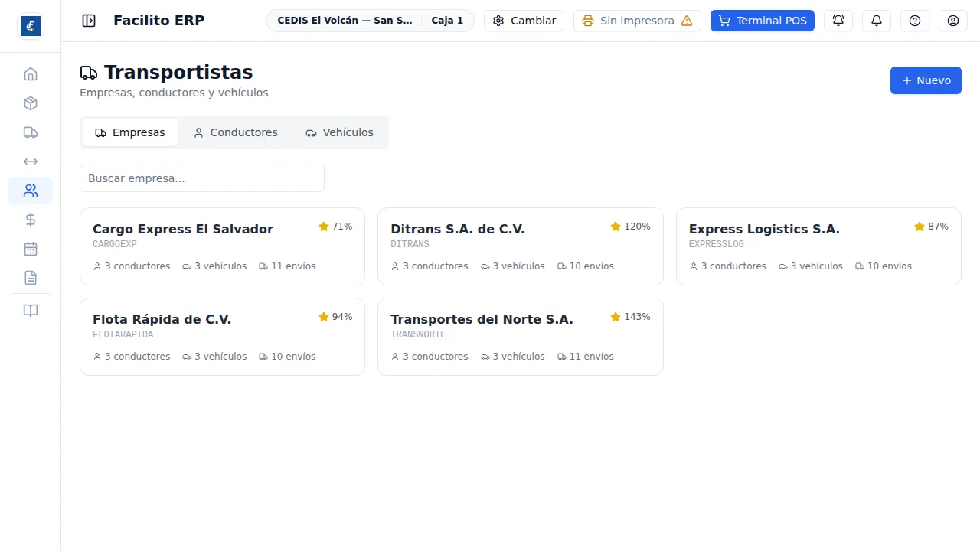
Task: Click the Caja 1 label
Action: pos(447,21)
